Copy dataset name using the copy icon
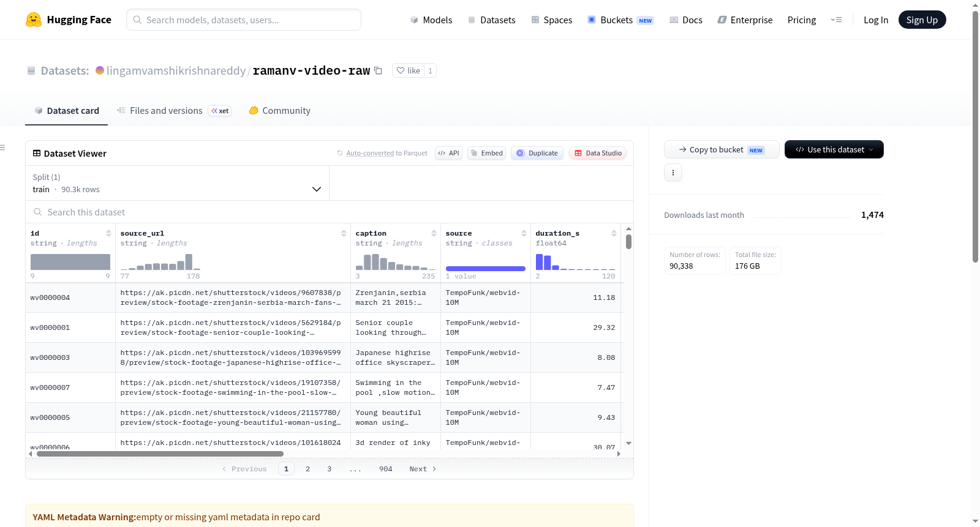This screenshot has height=527, width=980. [379, 70]
